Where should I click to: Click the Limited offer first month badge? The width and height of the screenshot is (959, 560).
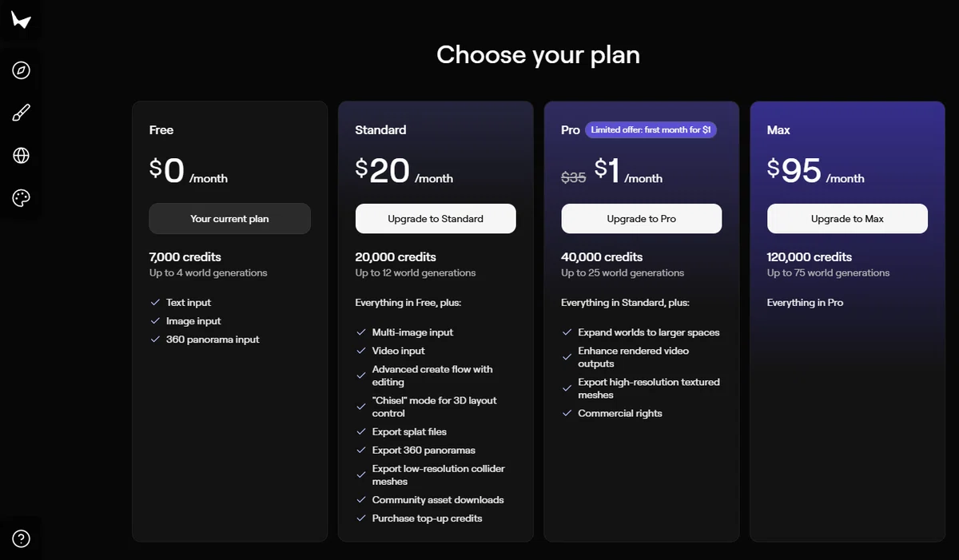651,129
